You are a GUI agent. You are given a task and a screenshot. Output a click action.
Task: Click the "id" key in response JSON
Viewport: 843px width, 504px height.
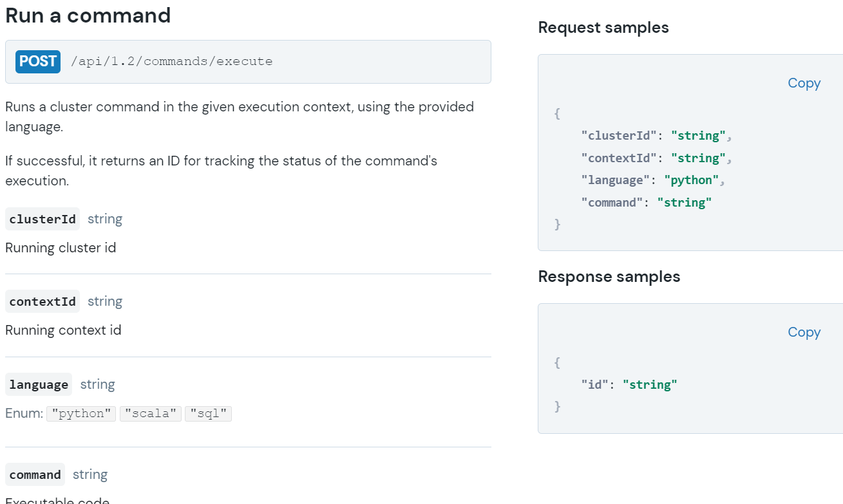(x=594, y=385)
